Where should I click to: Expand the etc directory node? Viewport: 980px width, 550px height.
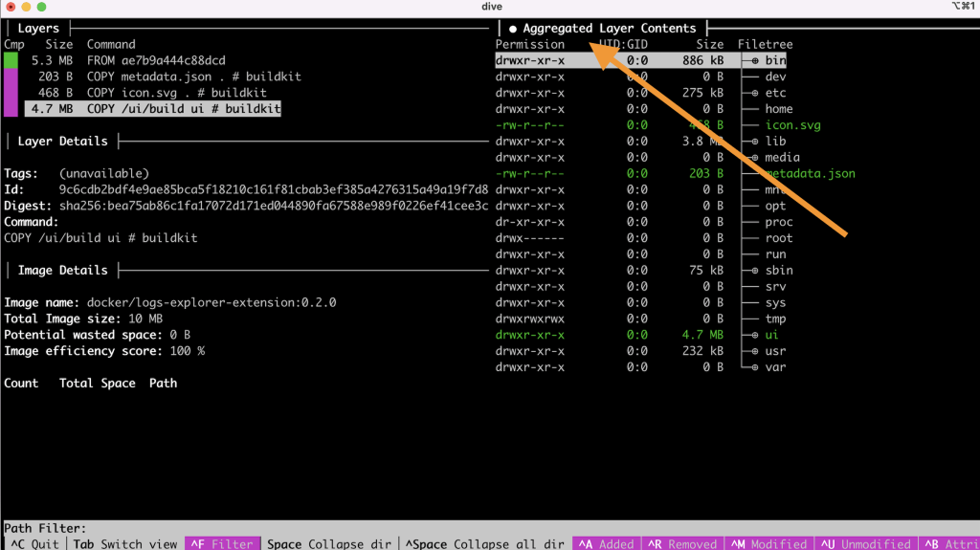point(755,93)
